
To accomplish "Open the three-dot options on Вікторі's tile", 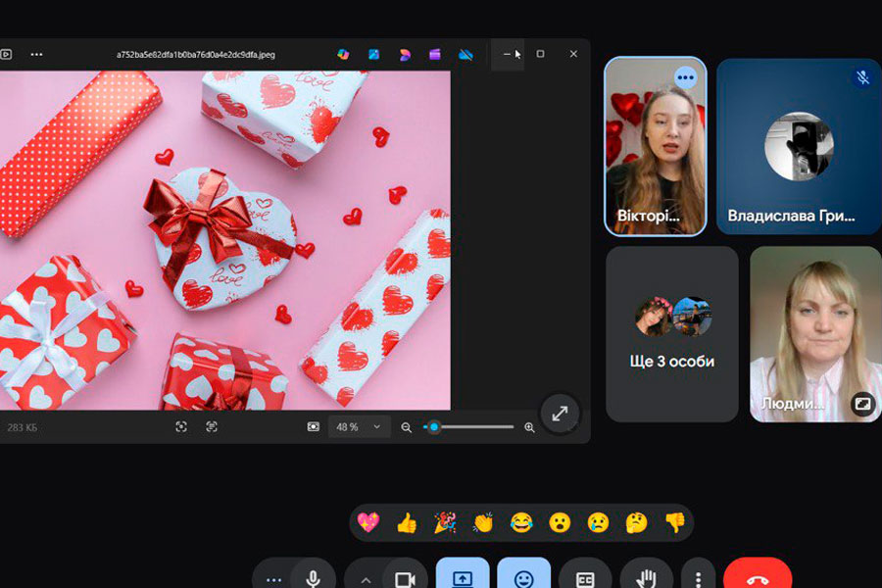I will (x=685, y=77).
